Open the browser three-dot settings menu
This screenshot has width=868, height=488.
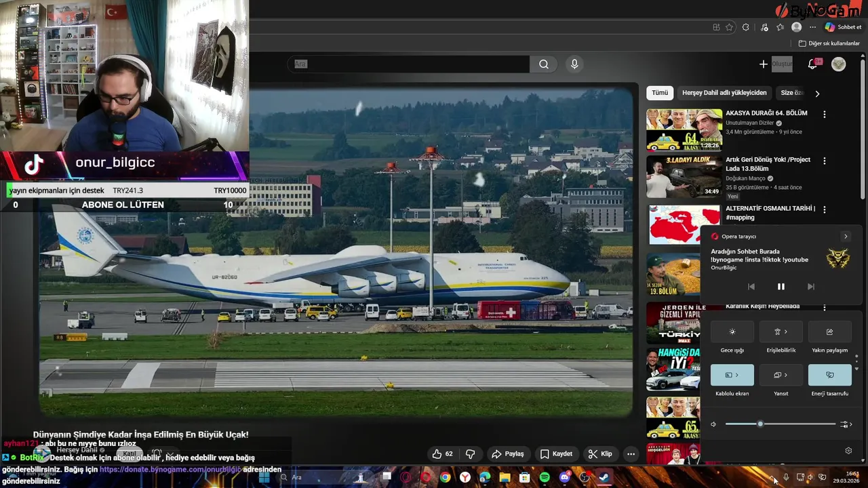(812, 27)
